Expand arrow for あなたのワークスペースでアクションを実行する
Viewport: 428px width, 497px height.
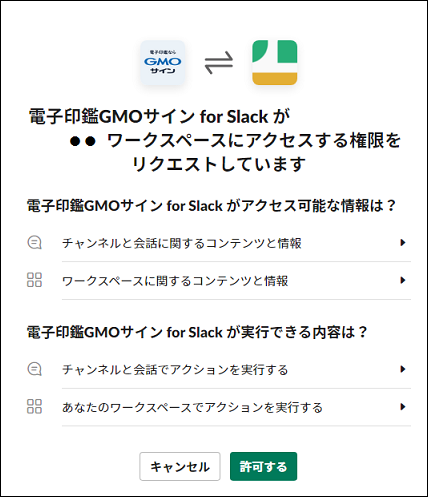(403, 407)
